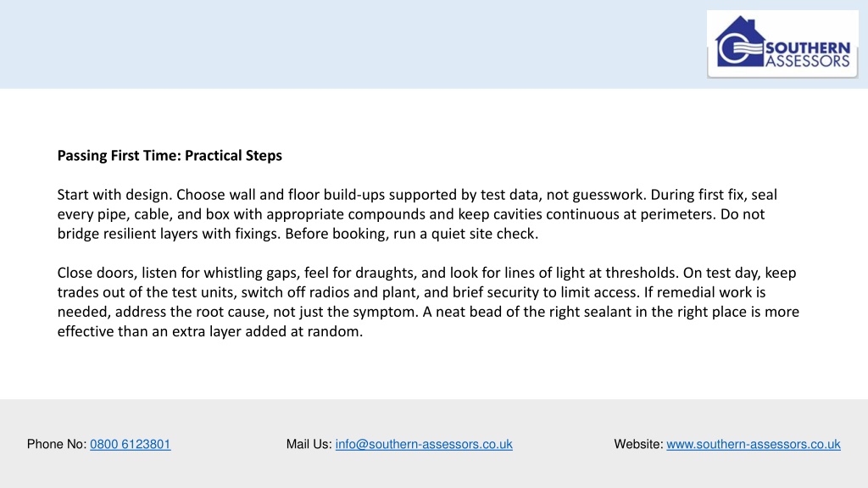Call the 0800 6123801 phone link
This screenshot has height=488, width=868.
(131, 444)
